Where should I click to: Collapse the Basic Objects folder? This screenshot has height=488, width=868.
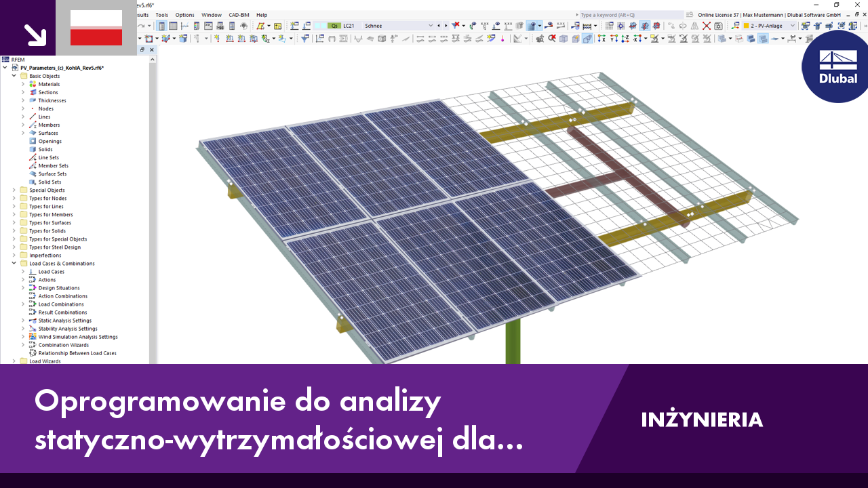click(15, 76)
